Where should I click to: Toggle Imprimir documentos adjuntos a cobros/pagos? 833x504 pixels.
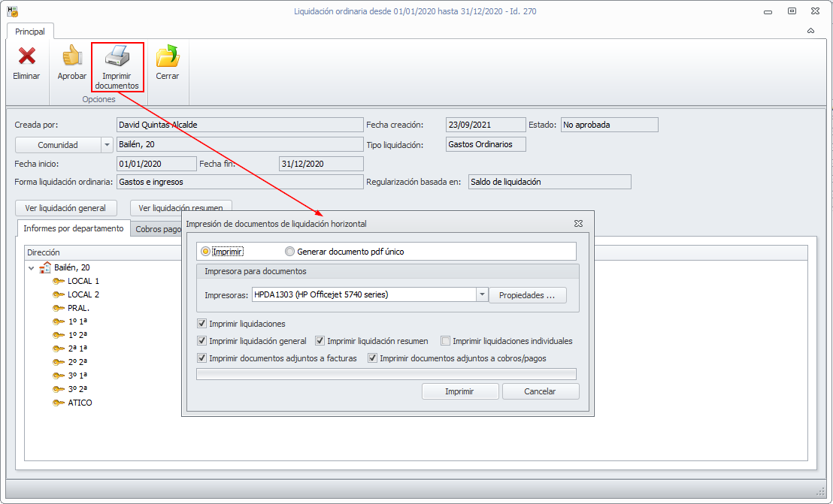click(x=372, y=358)
